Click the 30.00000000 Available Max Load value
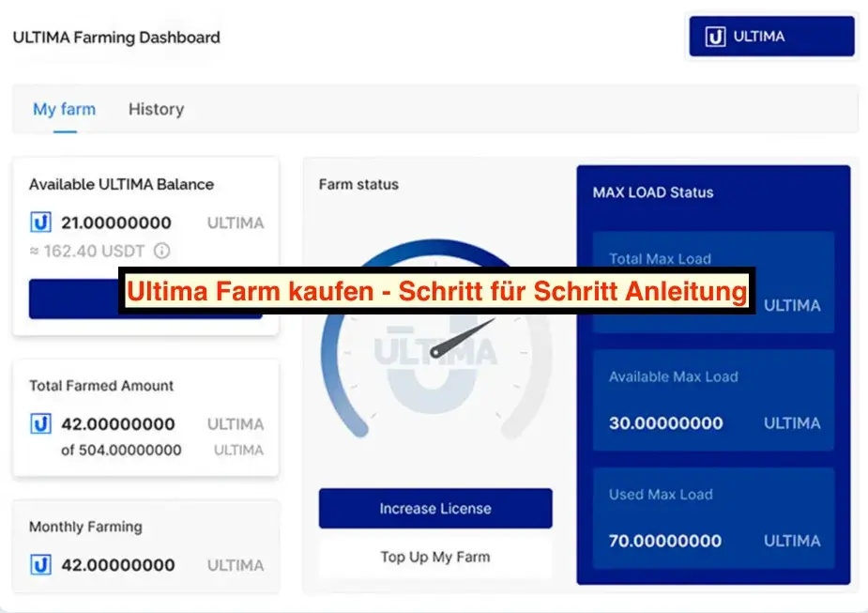The width and height of the screenshot is (868, 613). coord(666,423)
